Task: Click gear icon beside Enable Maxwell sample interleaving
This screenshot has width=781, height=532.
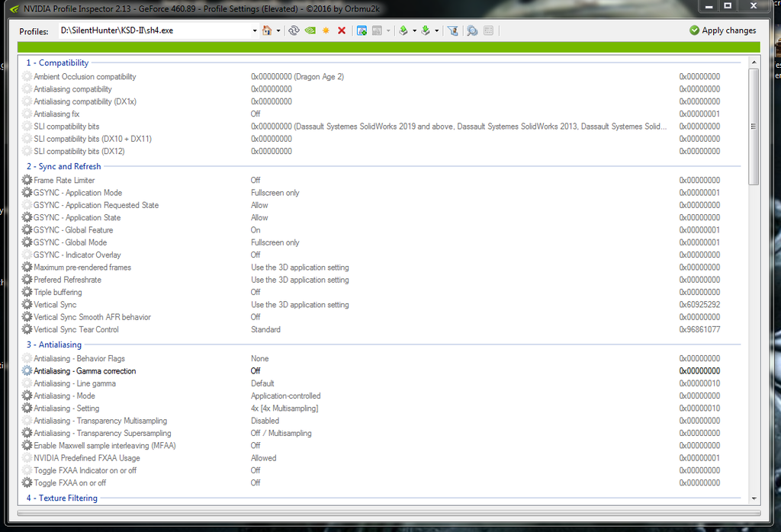Action: (27, 445)
